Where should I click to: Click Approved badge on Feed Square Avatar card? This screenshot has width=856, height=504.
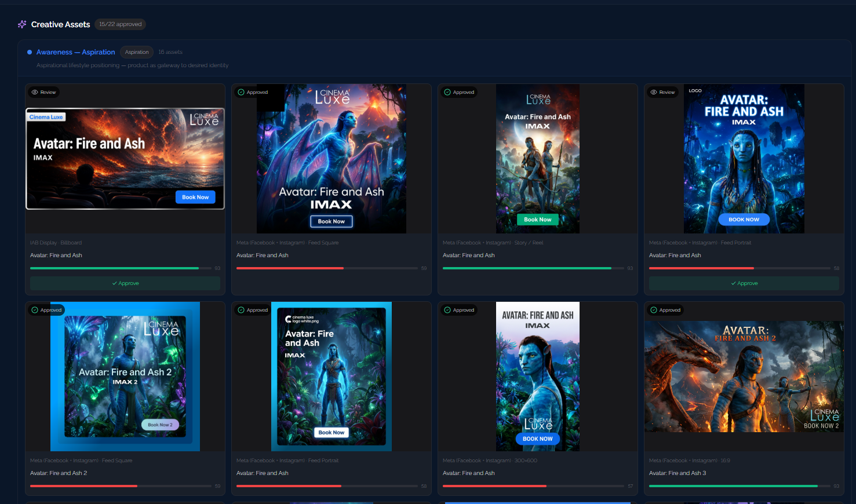tap(253, 92)
